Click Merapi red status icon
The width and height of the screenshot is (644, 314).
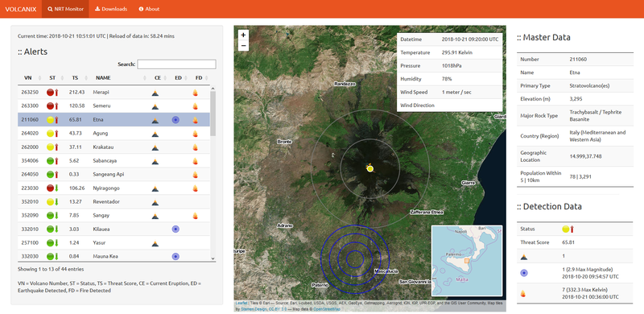(x=50, y=92)
